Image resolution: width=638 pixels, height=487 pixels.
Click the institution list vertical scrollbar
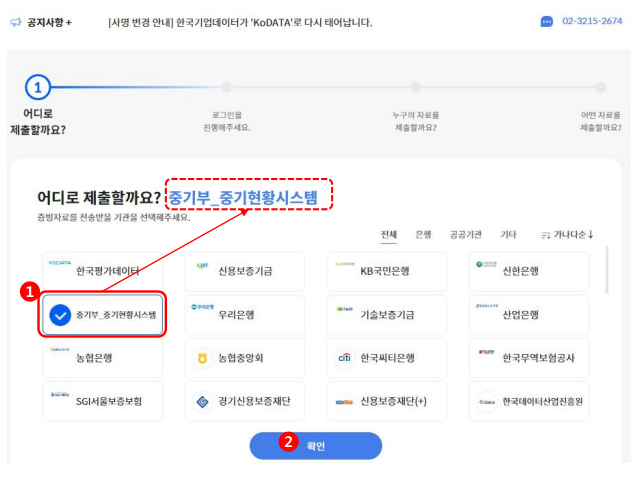607,270
